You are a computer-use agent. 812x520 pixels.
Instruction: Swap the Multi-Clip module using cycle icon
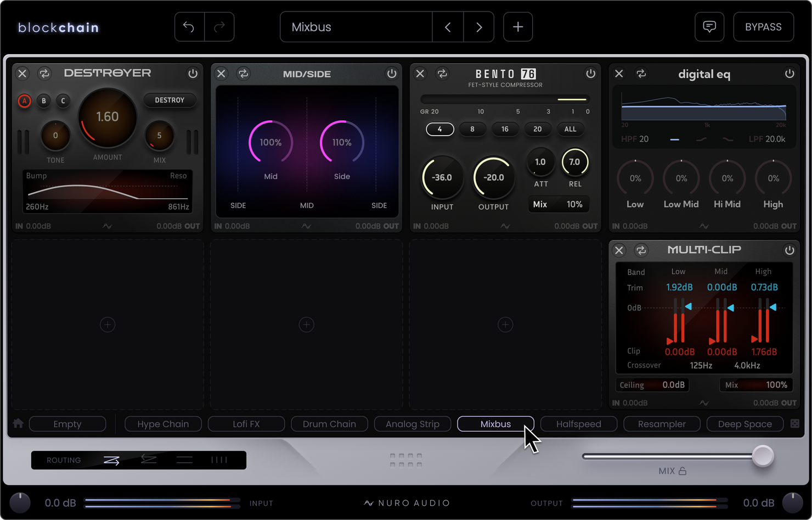click(641, 250)
